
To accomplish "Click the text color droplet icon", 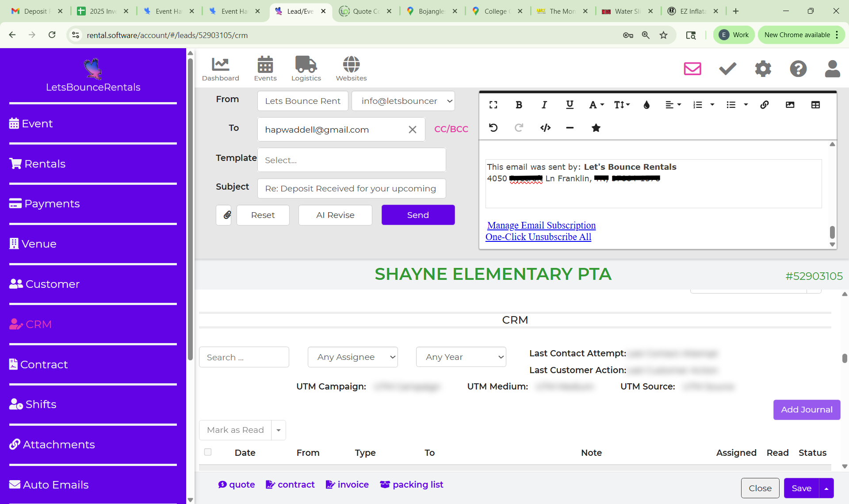I will 646,105.
